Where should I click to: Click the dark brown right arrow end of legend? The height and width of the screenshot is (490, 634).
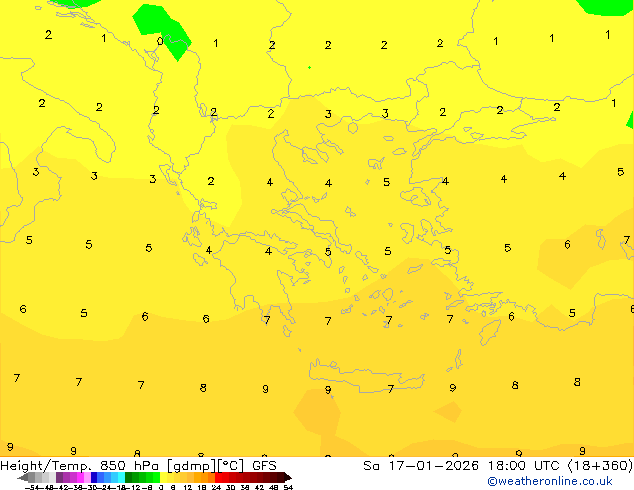pyautogui.click(x=287, y=477)
